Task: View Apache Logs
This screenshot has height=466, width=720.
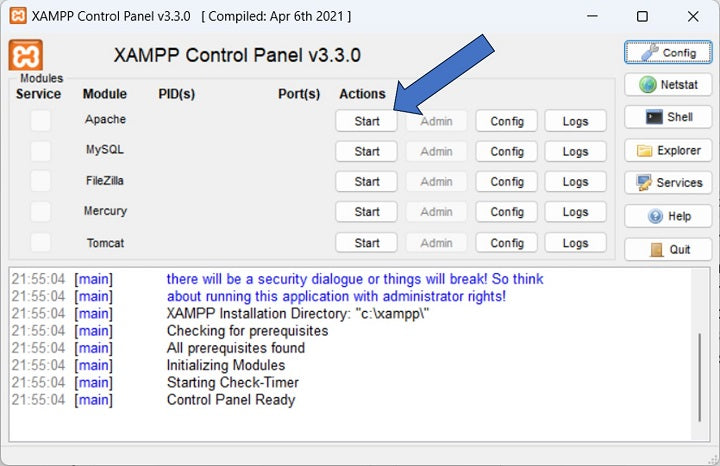Action: [x=575, y=121]
